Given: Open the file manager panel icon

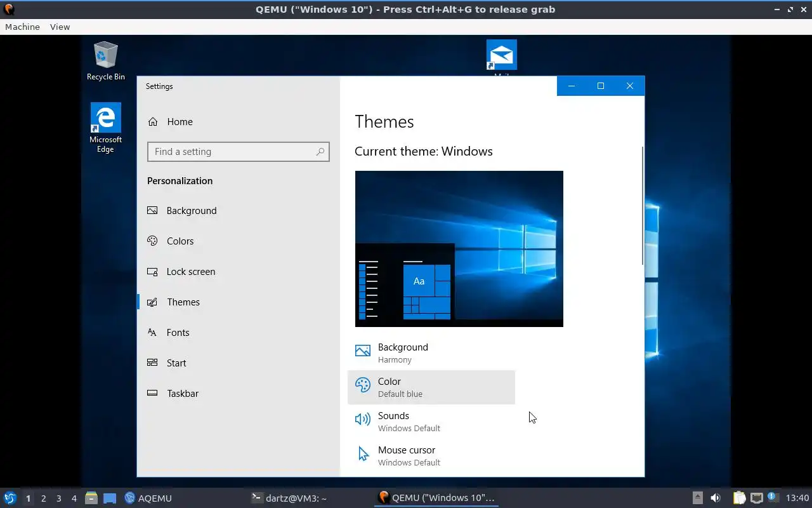Looking at the screenshot, I should coord(91,498).
